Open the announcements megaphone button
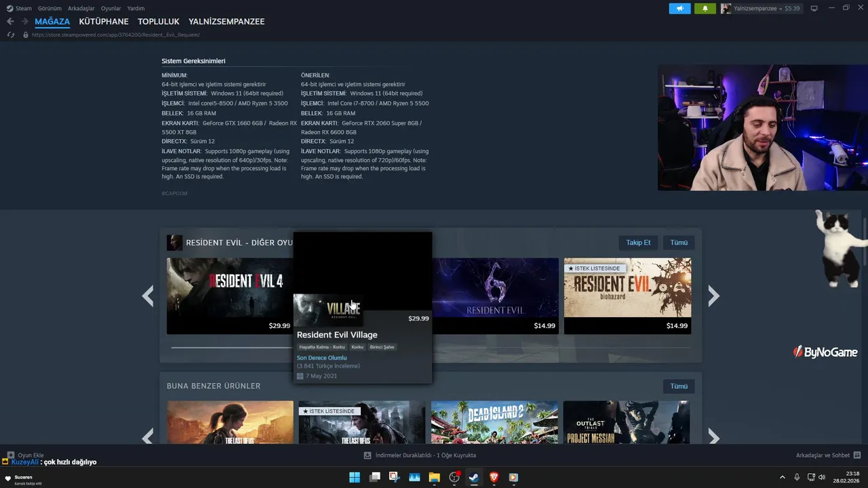 [x=679, y=8]
